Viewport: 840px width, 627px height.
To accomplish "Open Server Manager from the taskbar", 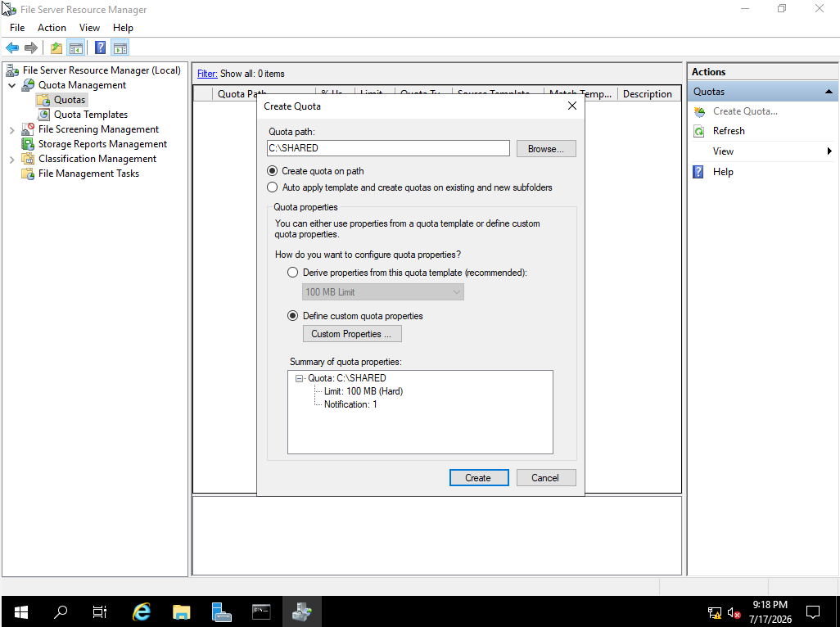I will pyautogui.click(x=221, y=611).
